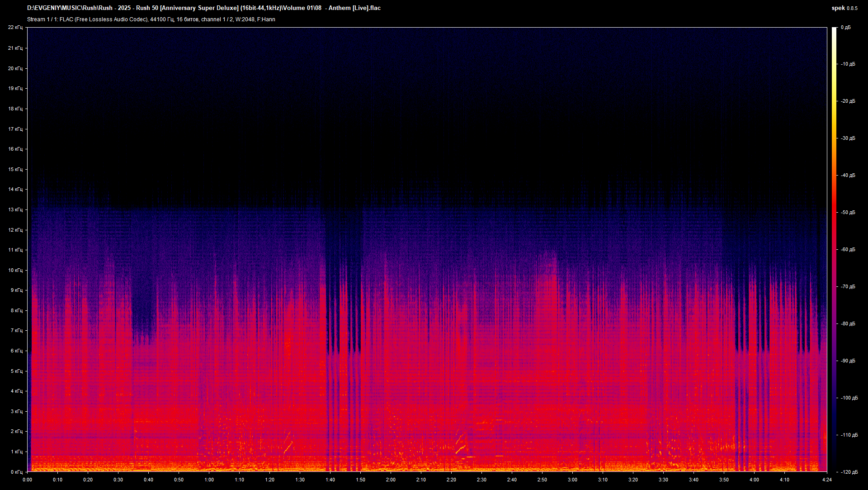Click the 6 кГц frequency axis label
Viewport: 868px width, 490px height.
(16, 351)
